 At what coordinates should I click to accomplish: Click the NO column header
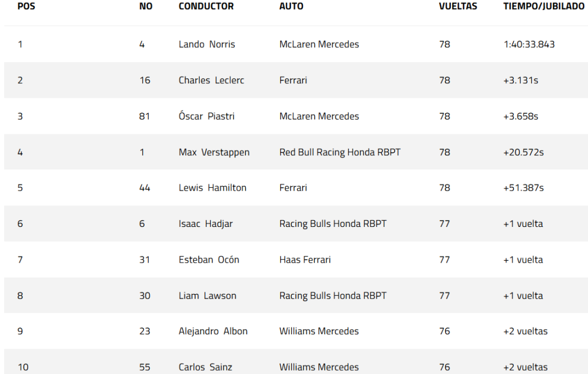click(146, 7)
